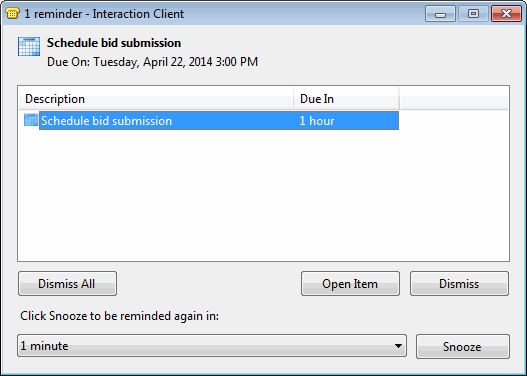Click the large calendar icon beside the reminder title
Image resolution: width=527 pixels, height=376 pixels.
tap(29, 46)
